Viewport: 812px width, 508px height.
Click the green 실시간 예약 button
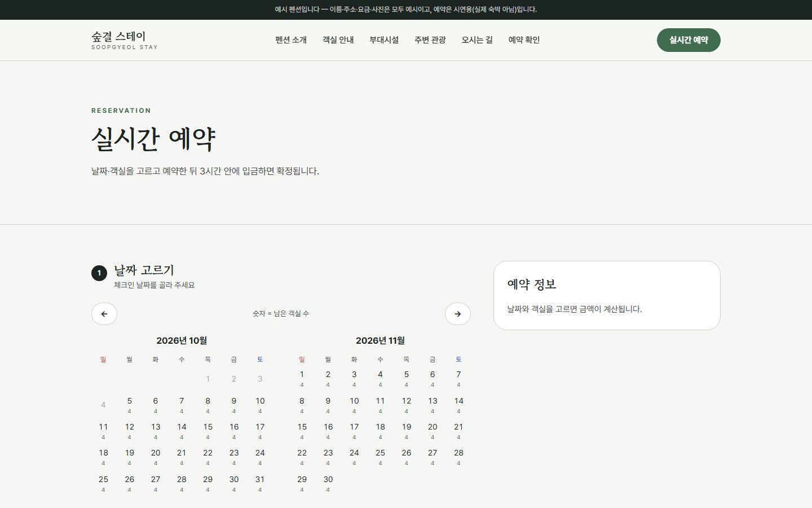[689, 40]
